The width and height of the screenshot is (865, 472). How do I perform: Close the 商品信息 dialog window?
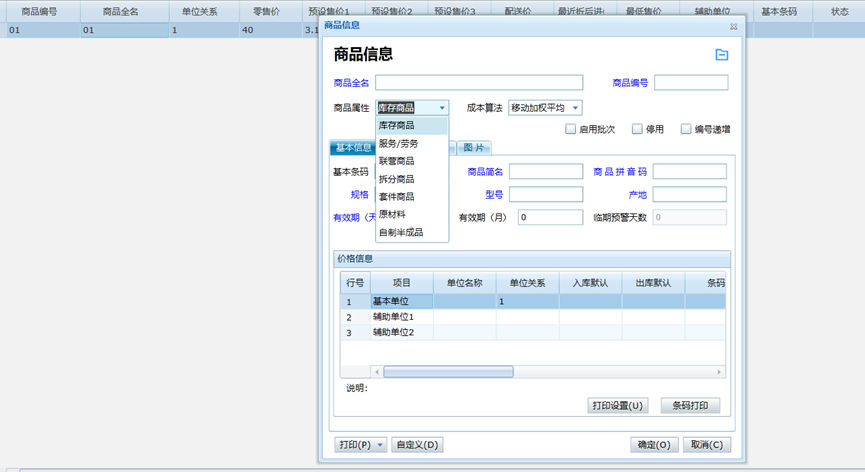click(734, 26)
